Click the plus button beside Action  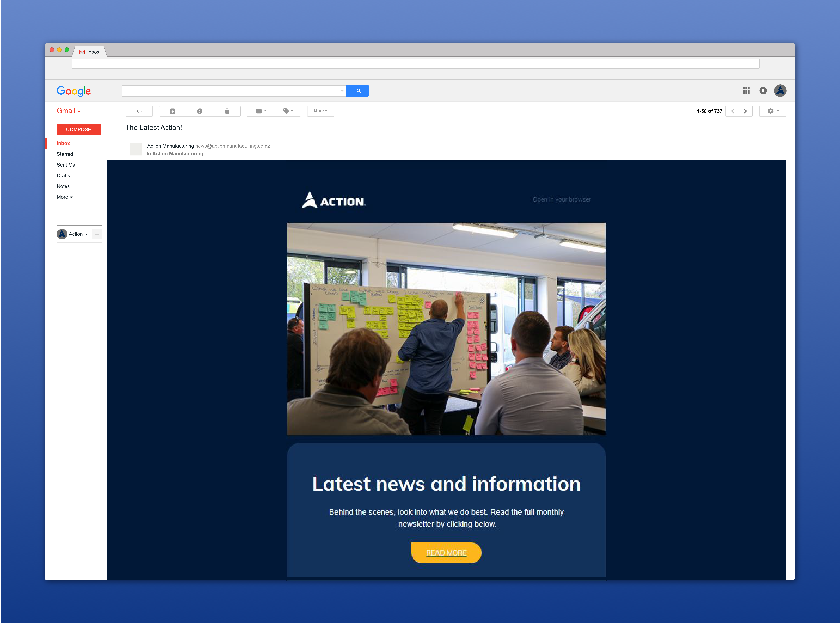pos(97,234)
